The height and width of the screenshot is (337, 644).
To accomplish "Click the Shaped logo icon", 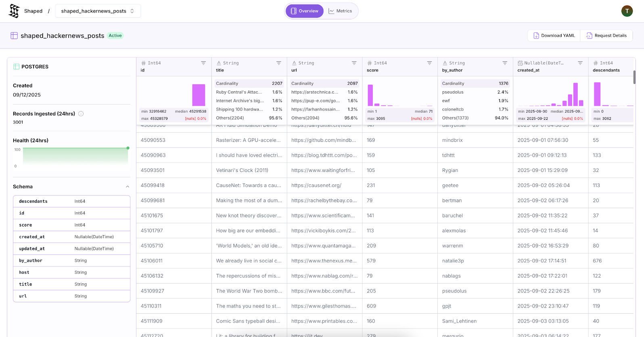I will [14, 11].
